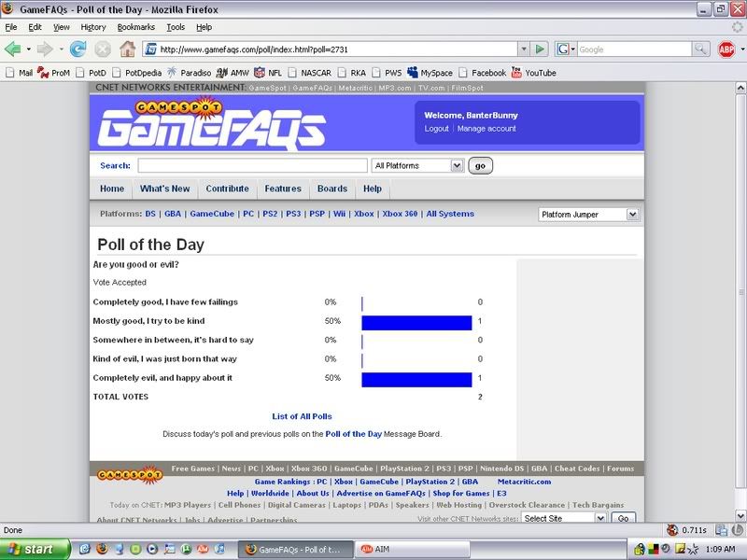This screenshot has height=560, width=747.
Task: Click the browser Back arrow
Action: coord(12,49)
